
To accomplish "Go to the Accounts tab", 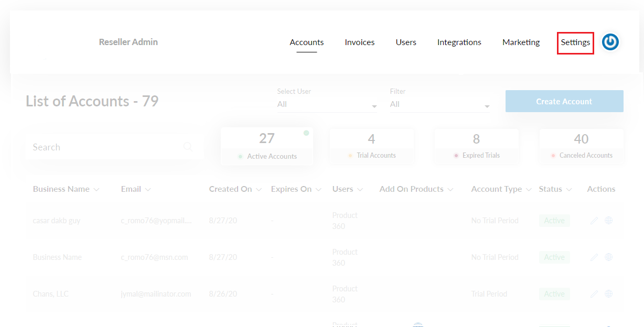I will (307, 42).
